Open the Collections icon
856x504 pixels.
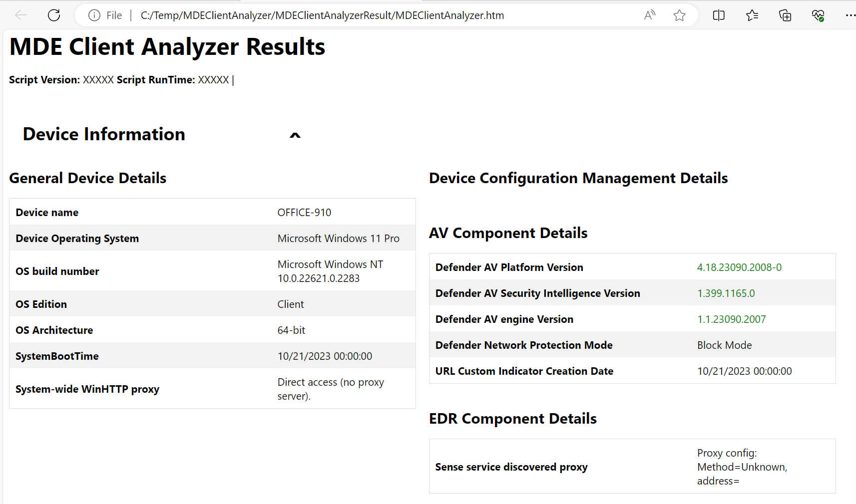click(785, 15)
